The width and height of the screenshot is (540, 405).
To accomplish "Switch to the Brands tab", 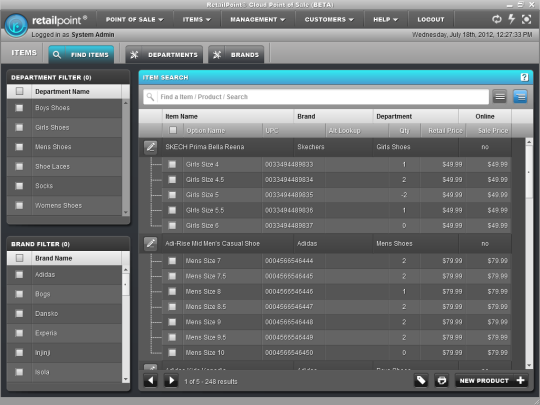I will coord(236,54).
